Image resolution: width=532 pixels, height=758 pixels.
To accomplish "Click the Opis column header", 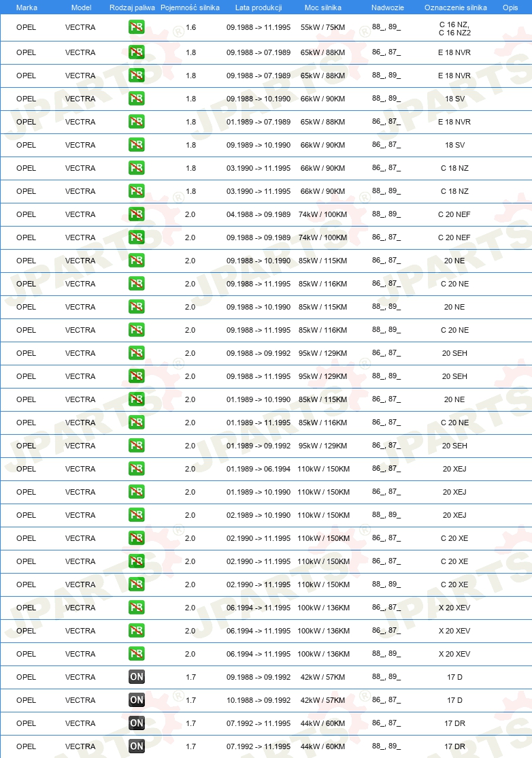I will point(510,7).
